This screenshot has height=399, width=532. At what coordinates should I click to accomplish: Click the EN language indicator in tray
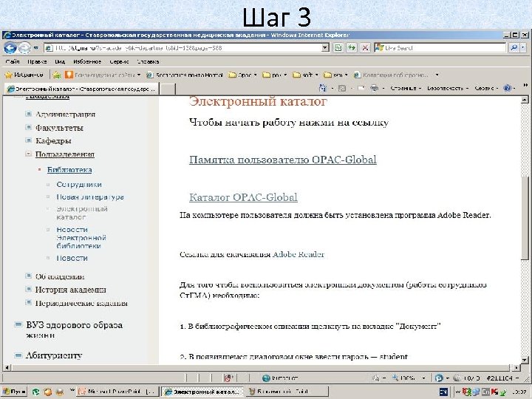click(x=443, y=392)
